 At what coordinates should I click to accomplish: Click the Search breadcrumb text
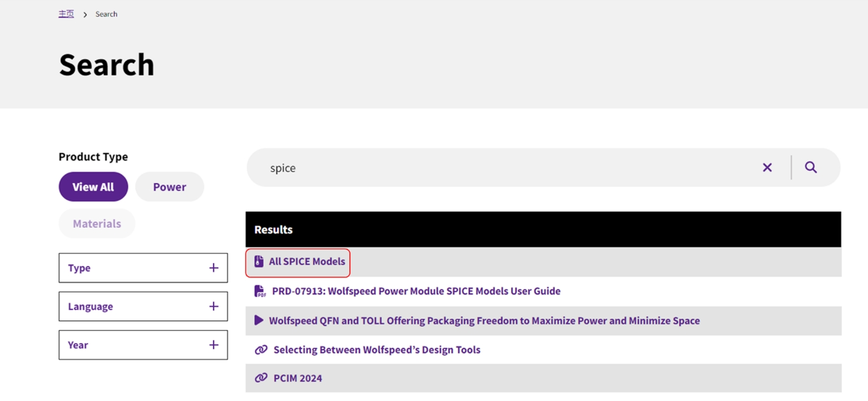(x=106, y=14)
